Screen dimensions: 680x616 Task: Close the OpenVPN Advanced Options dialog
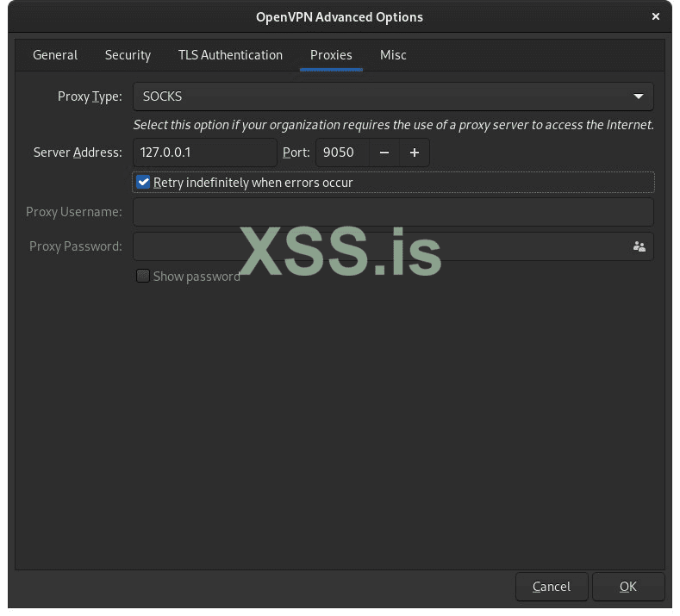click(x=656, y=16)
